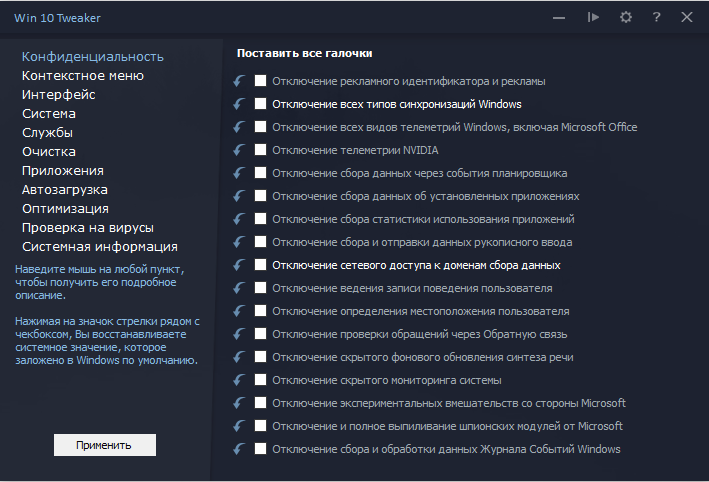Click restore arrow beside Отключение определения местоположения
Viewport: 709px width, 482px height.
[239, 311]
